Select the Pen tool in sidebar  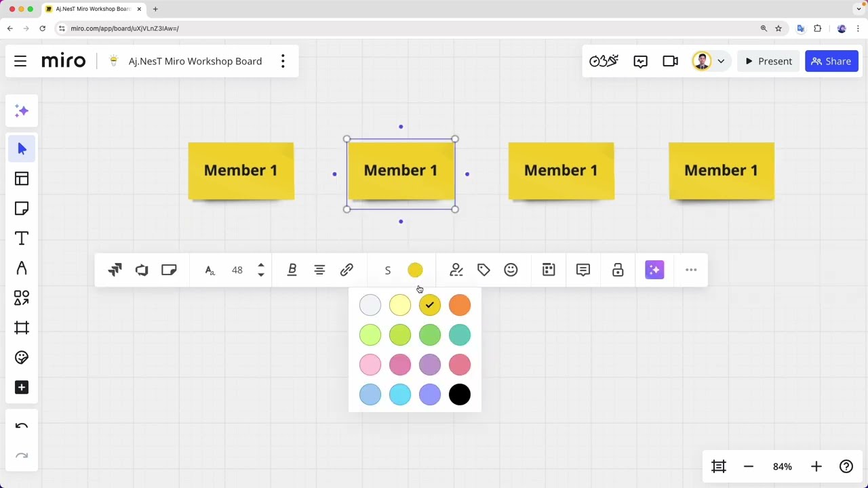[22, 268]
